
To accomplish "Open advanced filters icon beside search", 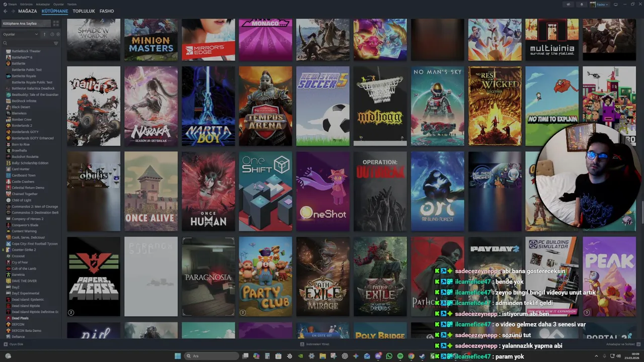I will (x=56, y=43).
